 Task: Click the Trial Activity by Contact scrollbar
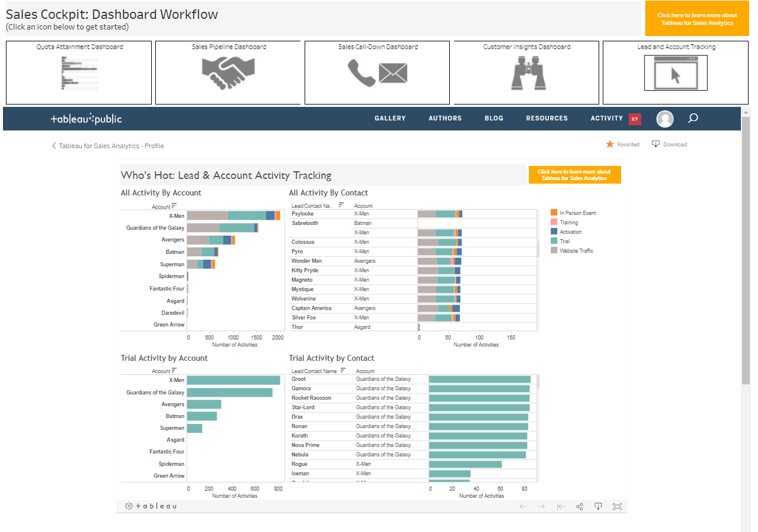coord(538,381)
